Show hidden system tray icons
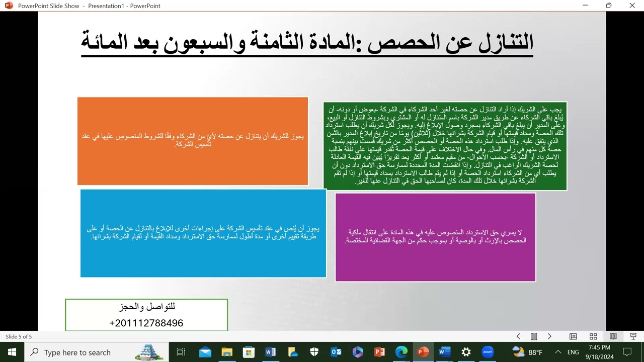The image size is (644, 362). point(558,352)
